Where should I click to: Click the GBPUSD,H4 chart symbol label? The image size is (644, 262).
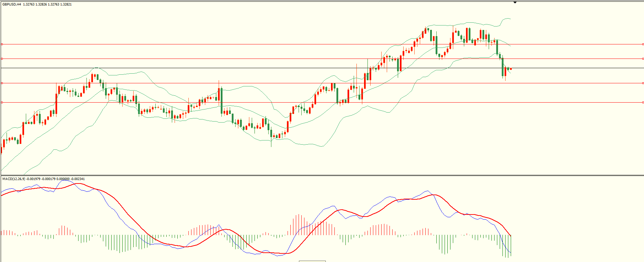pos(12,4)
